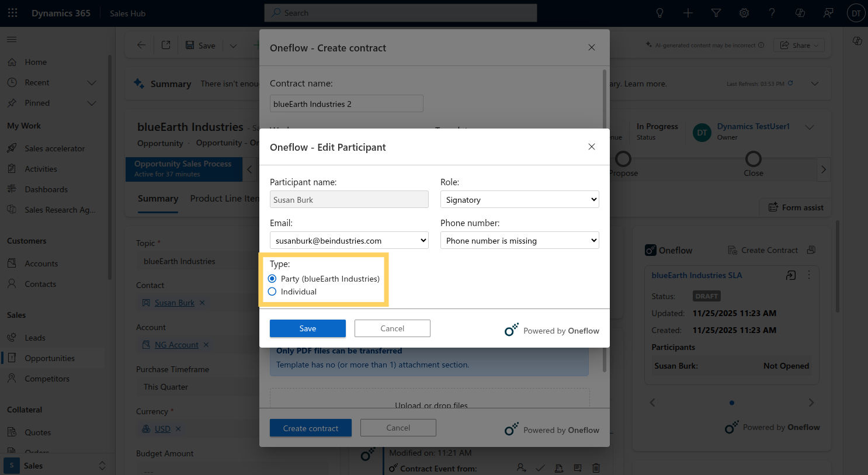Open the SLA contract card more options
The width and height of the screenshot is (868, 475).
809,275
